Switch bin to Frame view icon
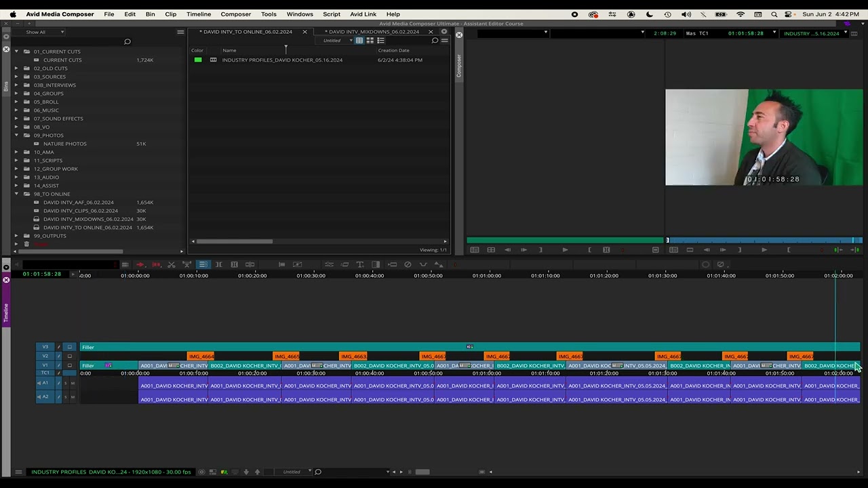 (370, 41)
